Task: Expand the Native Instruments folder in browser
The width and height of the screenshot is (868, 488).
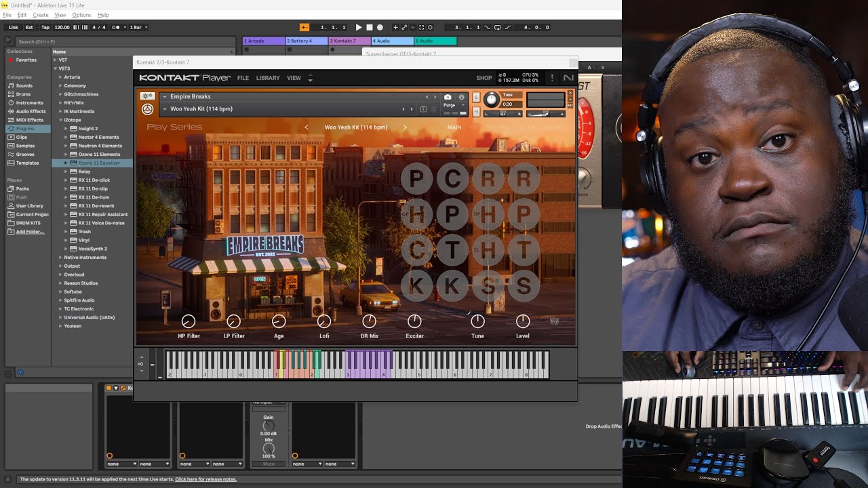Action: [x=60, y=258]
